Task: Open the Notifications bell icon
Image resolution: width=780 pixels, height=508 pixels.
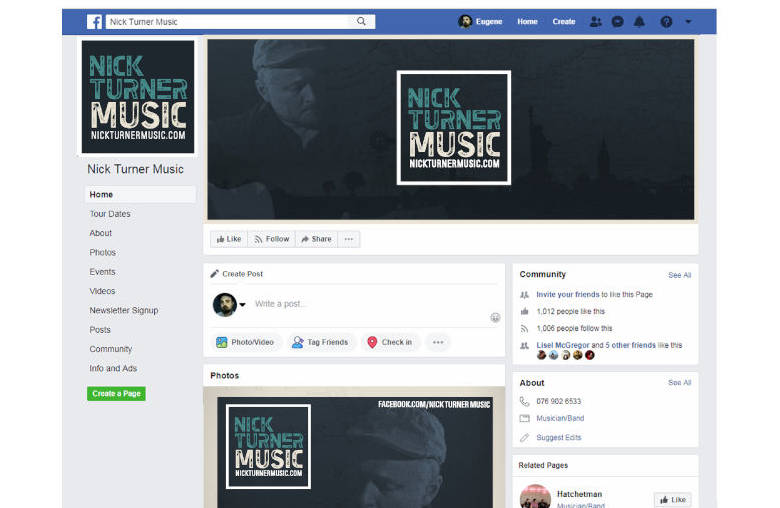Action: pos(640,21)
